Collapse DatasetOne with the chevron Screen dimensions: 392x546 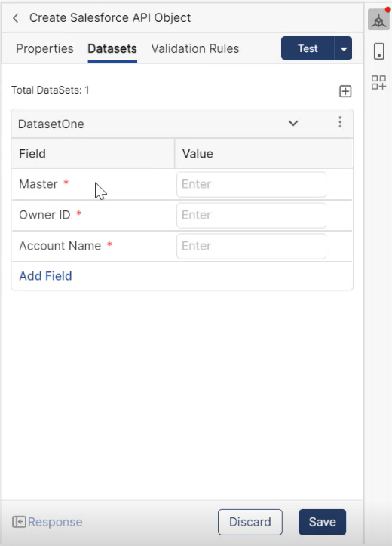(293, 123)
